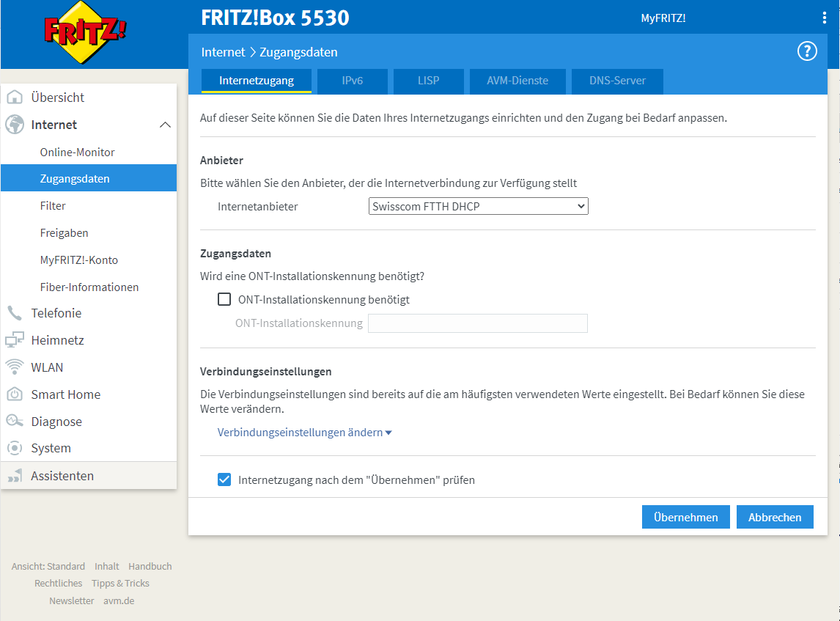Click the Übernehmen button

685,517
